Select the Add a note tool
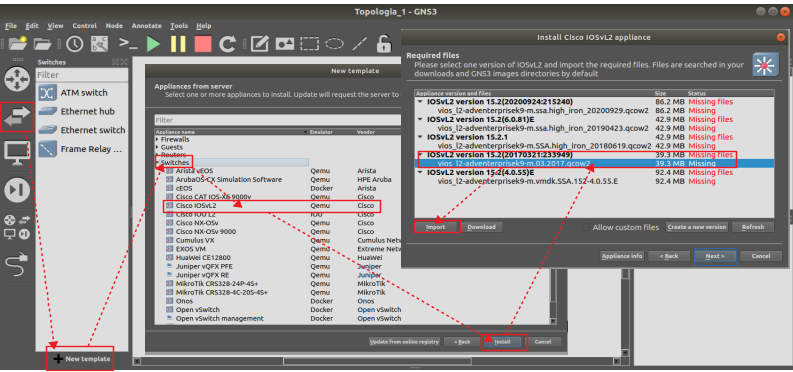793x372 pixels. click(x=259, y=43)
